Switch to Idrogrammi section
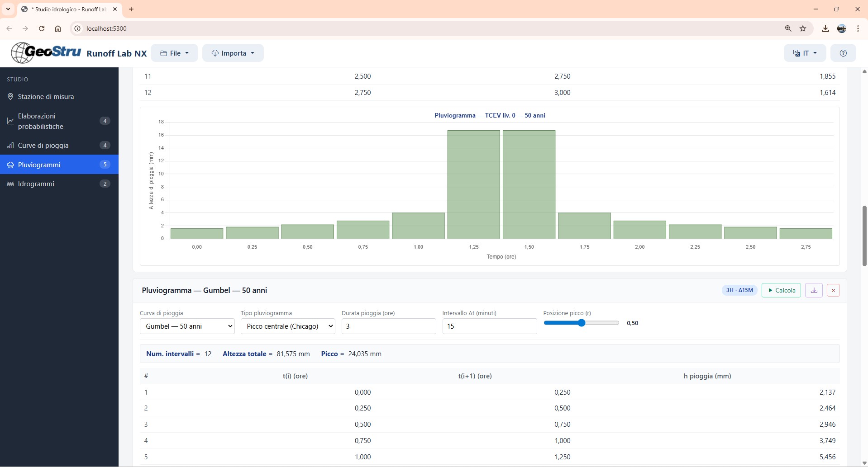This screenshot has width=868, height=467. pyautogui.click(x=36, y=184)
